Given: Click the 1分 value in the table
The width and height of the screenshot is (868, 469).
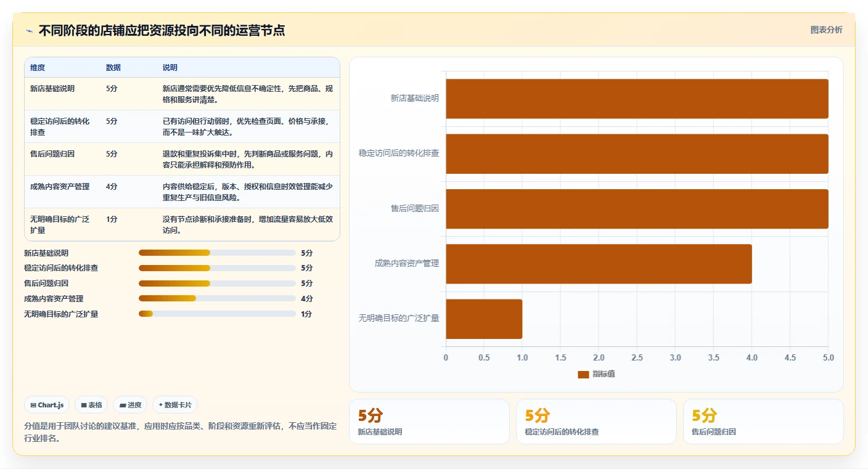Looking at the screenshot, I should (112, 219).
